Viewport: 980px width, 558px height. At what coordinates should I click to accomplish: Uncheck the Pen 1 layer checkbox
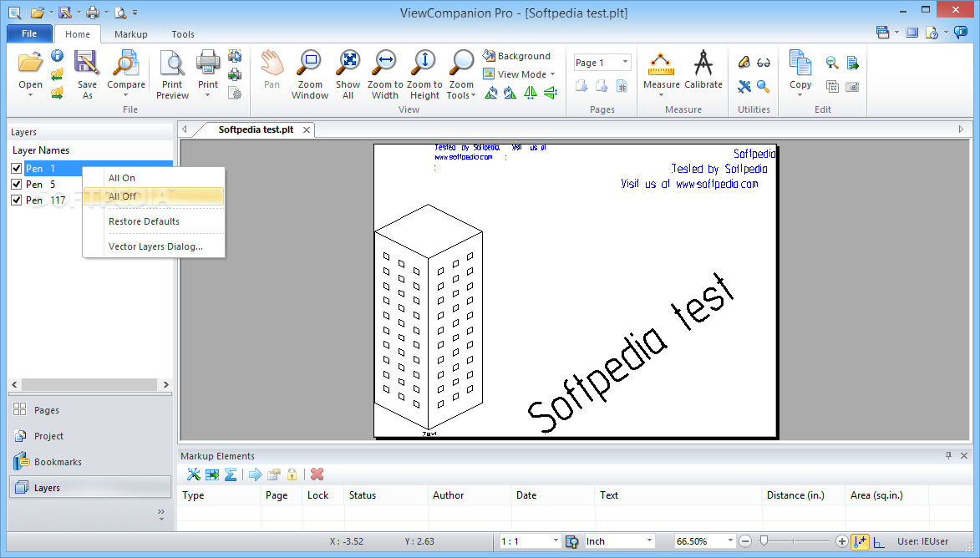(16, 168)
